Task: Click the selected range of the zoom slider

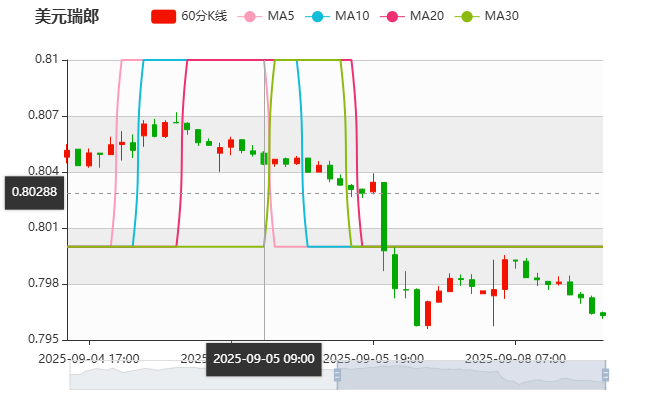Action: pyautogui.click(x=471, y=375)
